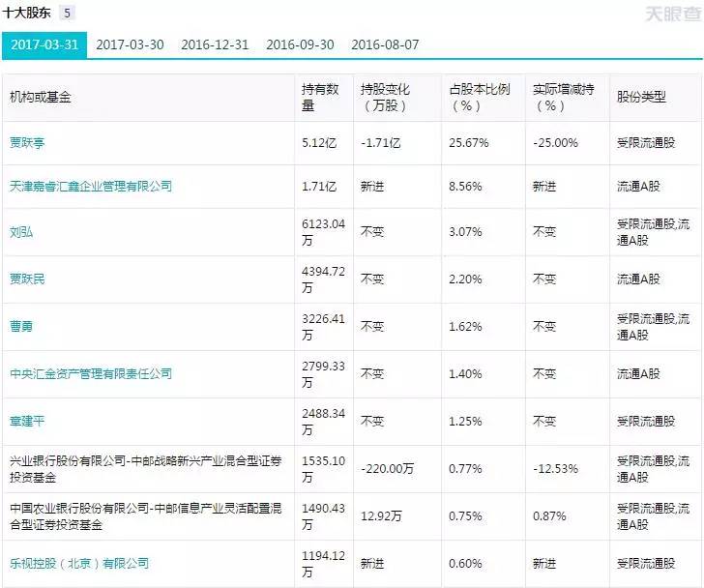Click the 5.12亿 holding value
The image size is (704, 588).
click(319, 143)
